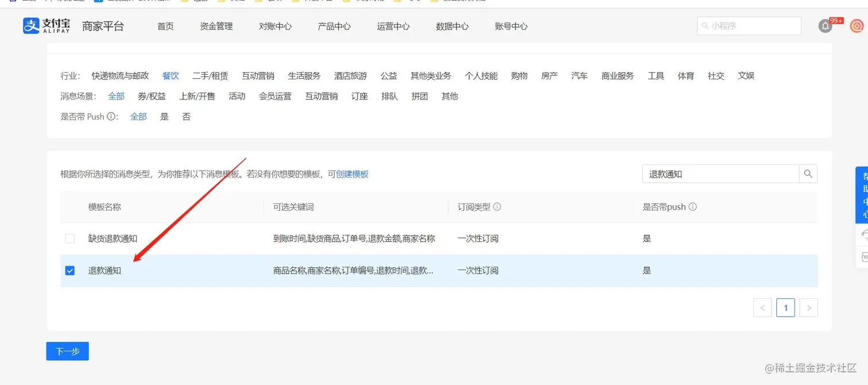This screenshot has height=385, width=868.
Task: Click the 缺货退款通知 template name
Action: pyautogui.click(x=113, y=238)
